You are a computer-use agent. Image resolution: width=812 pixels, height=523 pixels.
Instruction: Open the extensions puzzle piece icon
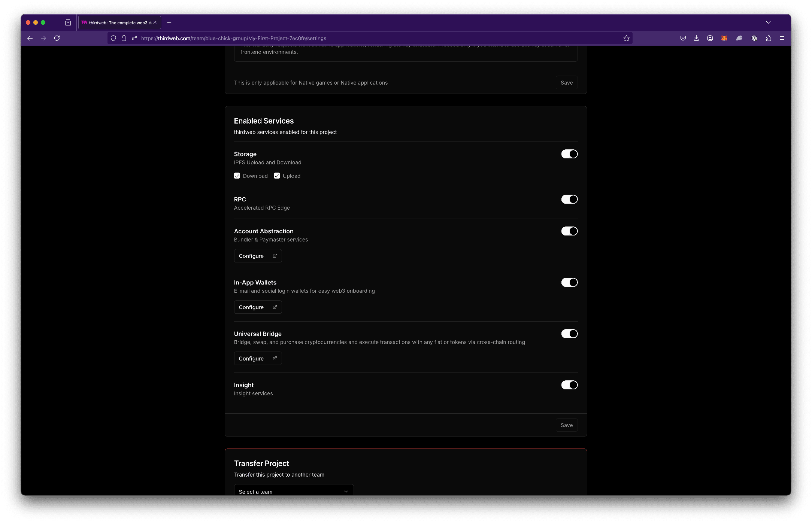tap(769, 38)
